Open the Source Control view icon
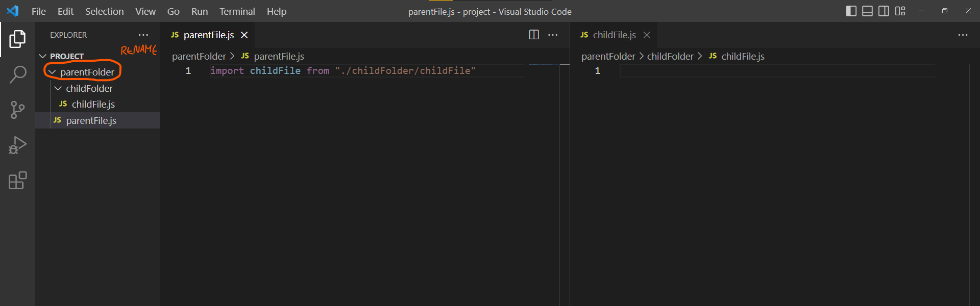This screenshot has width=980, height=306. pos(17,110)
